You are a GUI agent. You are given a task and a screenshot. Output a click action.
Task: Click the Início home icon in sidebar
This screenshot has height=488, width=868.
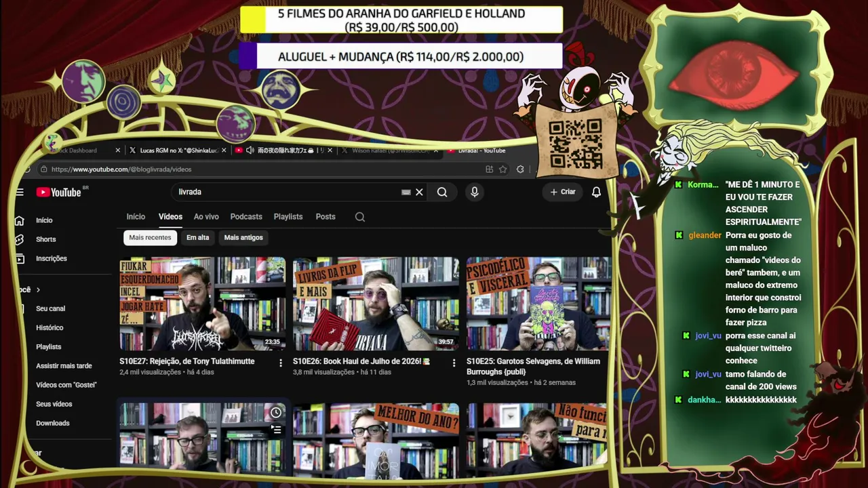[20, 220]
